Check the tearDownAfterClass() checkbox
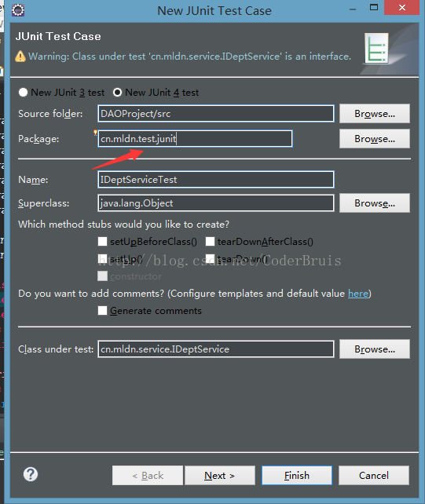 tap(210, 241)
